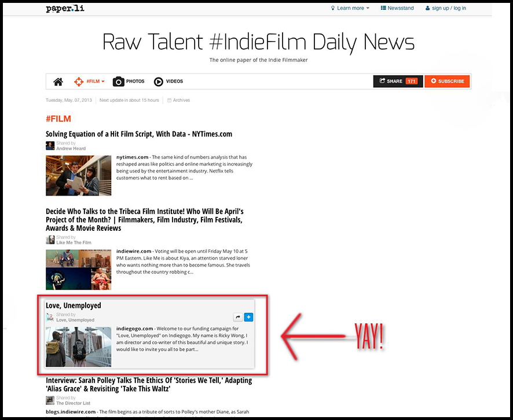
Task: Click the orange Subscribe button
Action: pyautogui.click(x=447, y=82)
